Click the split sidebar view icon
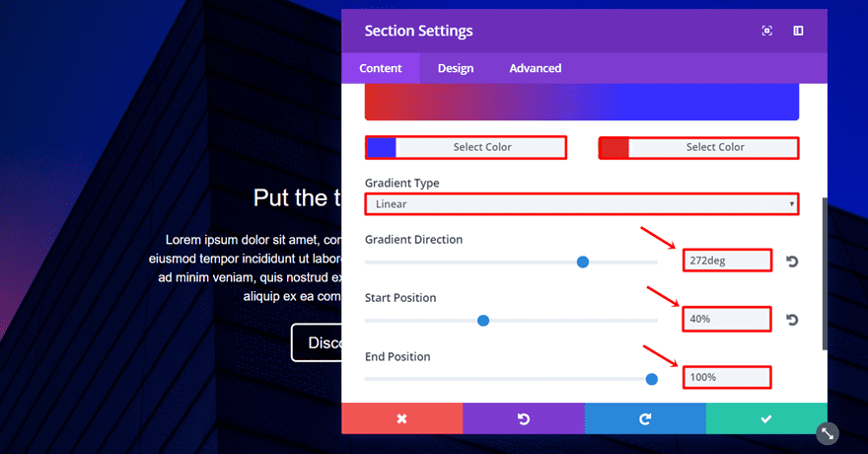The image size is (868, 454). pos(798,31)
